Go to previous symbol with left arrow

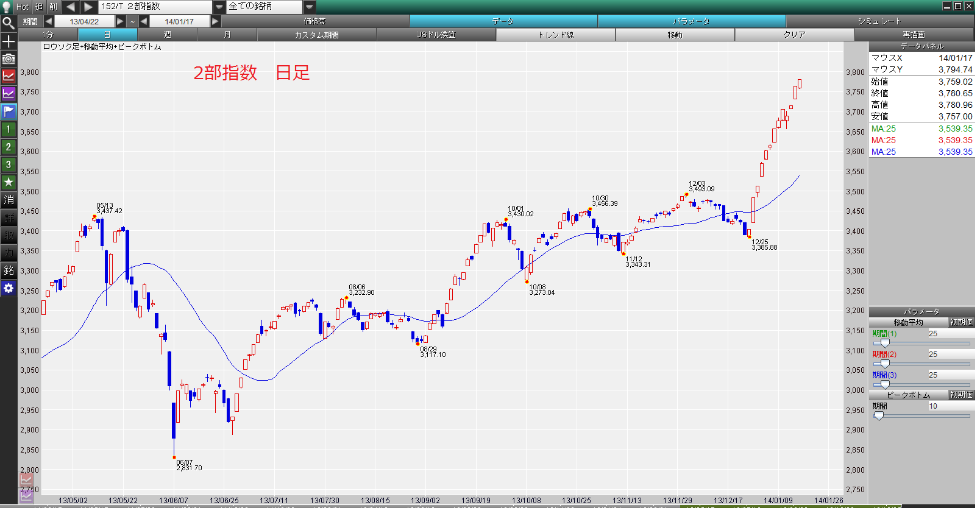coord(70,7)
